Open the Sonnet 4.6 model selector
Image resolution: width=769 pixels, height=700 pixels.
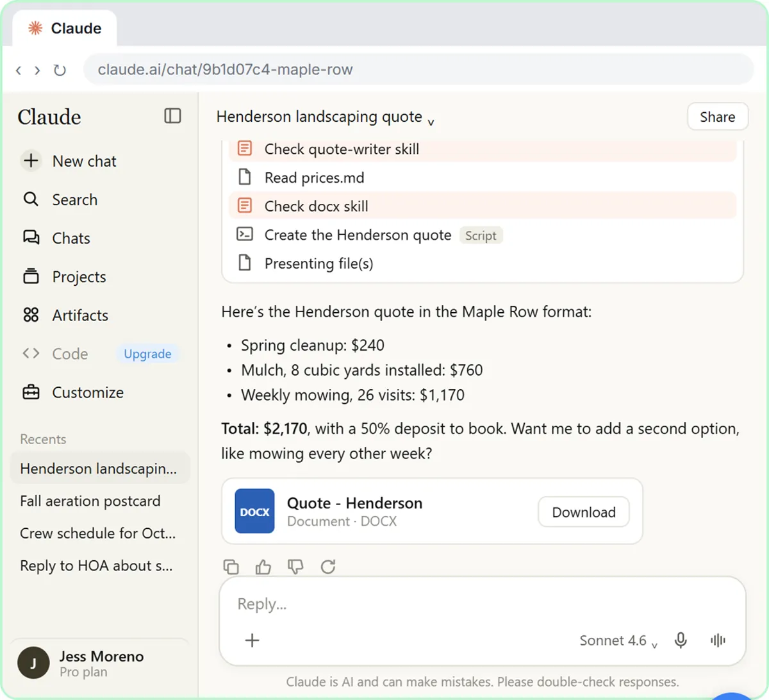[618, 640]
